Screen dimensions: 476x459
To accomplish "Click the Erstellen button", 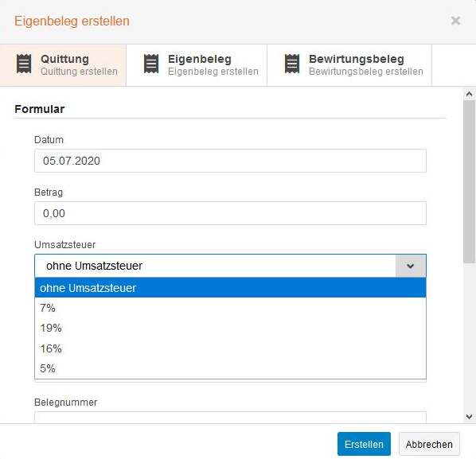I will pyautogui.click(x=364, y=444).
